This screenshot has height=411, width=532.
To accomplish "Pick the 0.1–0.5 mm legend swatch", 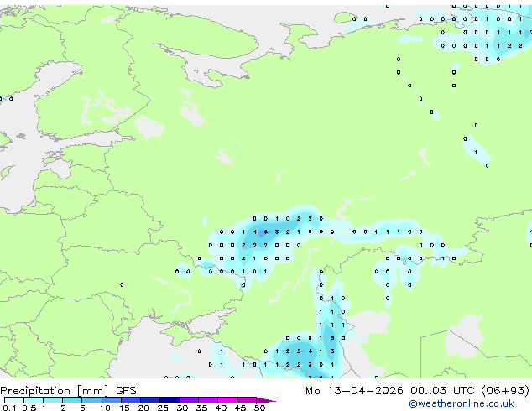I will (x=14, y=400).
